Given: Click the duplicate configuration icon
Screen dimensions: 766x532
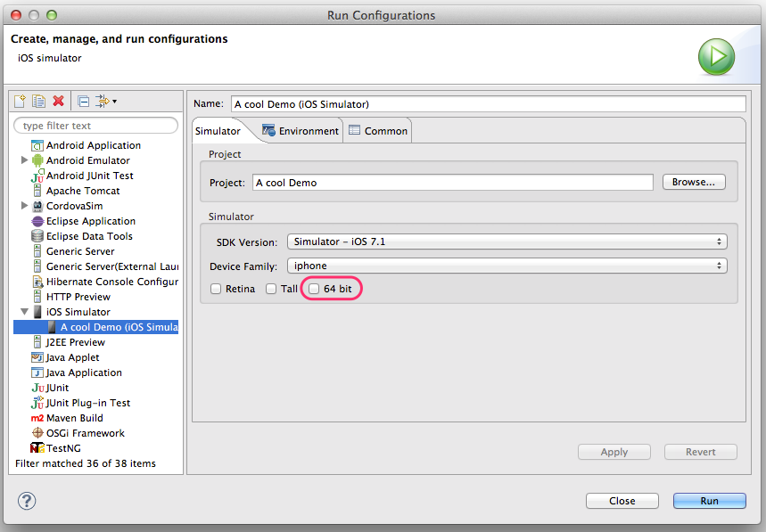Looking at the screenshot, I should [x=39, y=102].
